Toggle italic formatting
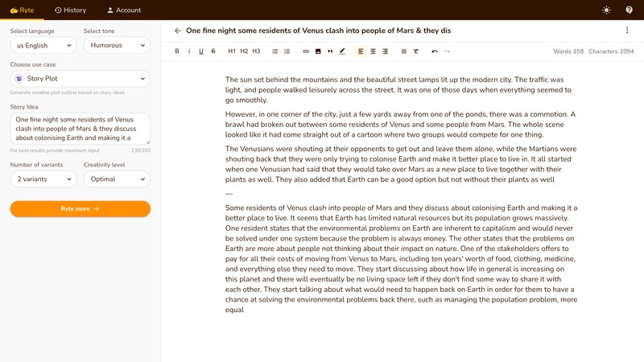The width and height of the screenshot is (644, 362). pyautogui.click(x=189, y=51)
